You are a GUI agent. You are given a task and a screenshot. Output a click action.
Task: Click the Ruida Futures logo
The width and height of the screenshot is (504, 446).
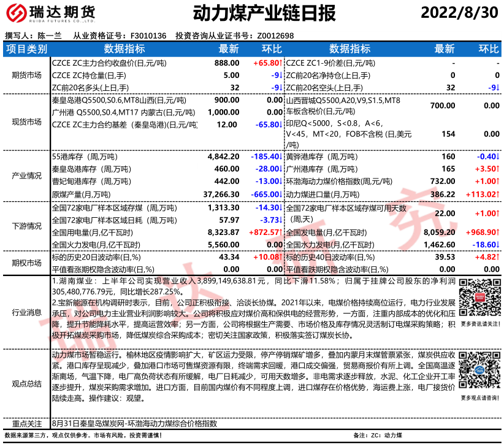point(50,13)
